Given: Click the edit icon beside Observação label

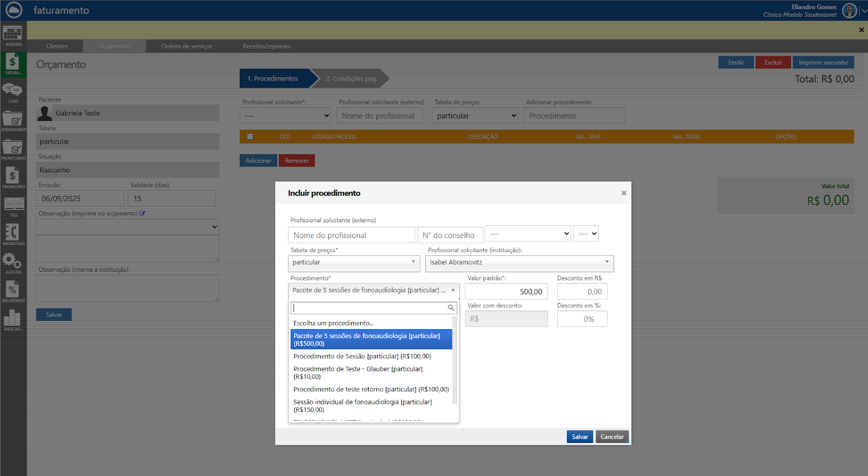Looking at the screenshot, I should click(x=143, y=213).
